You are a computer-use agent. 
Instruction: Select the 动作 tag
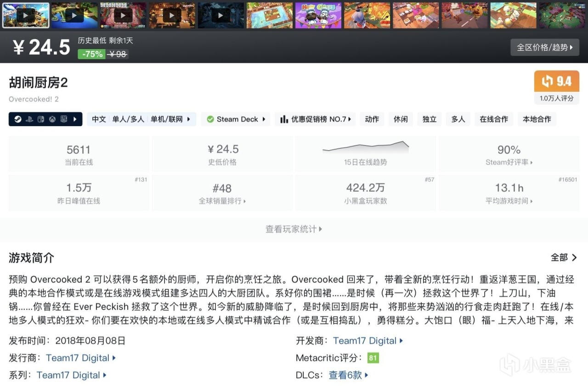(372, 119)
